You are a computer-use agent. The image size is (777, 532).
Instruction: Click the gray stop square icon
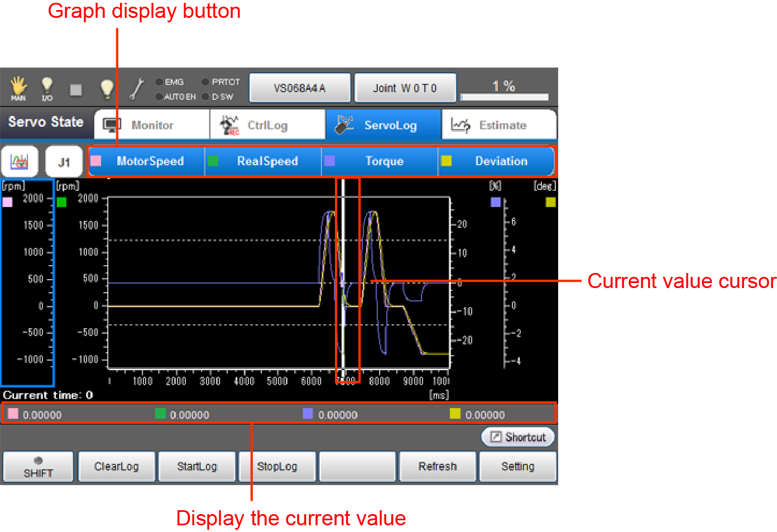(76, 89)
